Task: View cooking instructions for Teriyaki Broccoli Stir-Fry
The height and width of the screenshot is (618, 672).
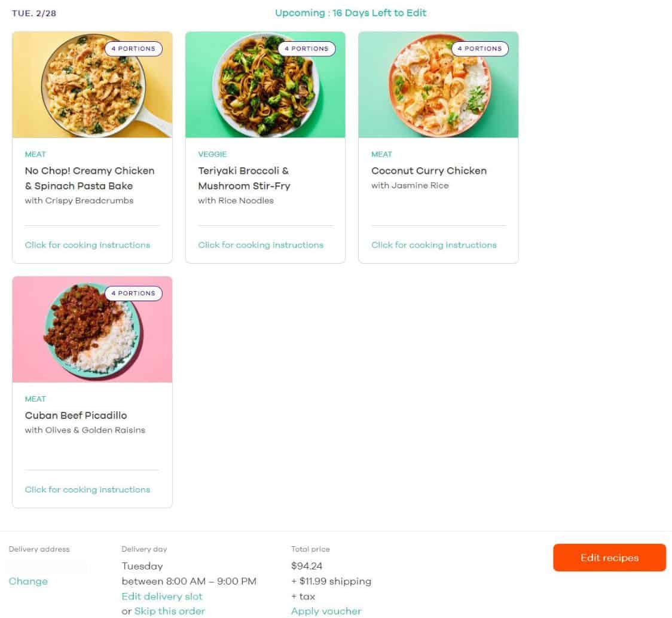Action: click(x=261, y=245)
